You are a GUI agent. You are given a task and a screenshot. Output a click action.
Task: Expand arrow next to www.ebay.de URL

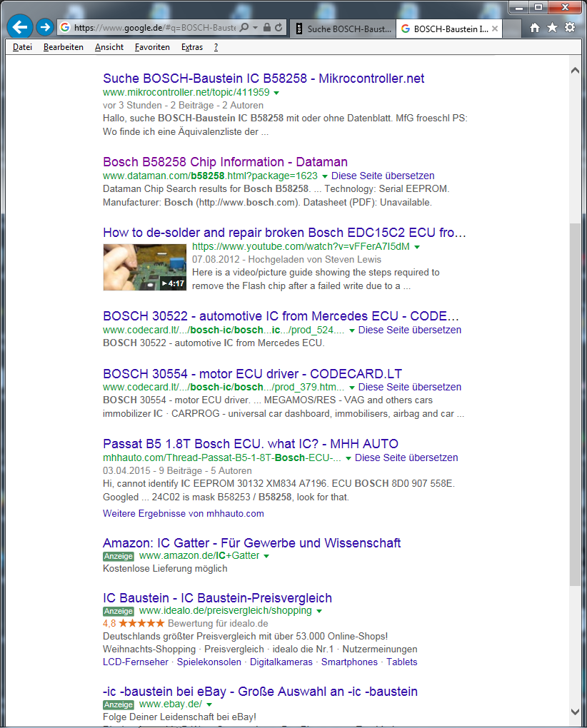pyautogui.click(x=209, y=704)
